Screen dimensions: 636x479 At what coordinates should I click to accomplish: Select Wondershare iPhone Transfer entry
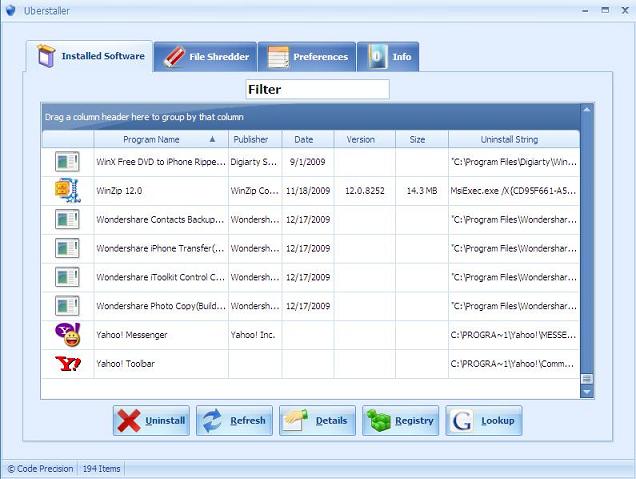[x=160, y=248]
